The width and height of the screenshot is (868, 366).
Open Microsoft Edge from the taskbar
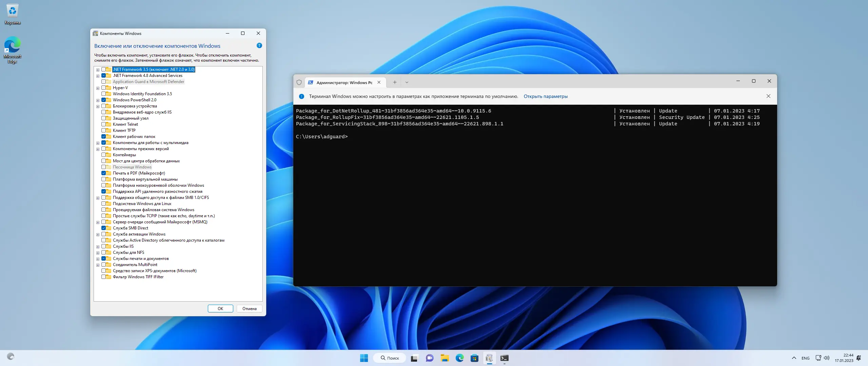click(x=459, y=358)
